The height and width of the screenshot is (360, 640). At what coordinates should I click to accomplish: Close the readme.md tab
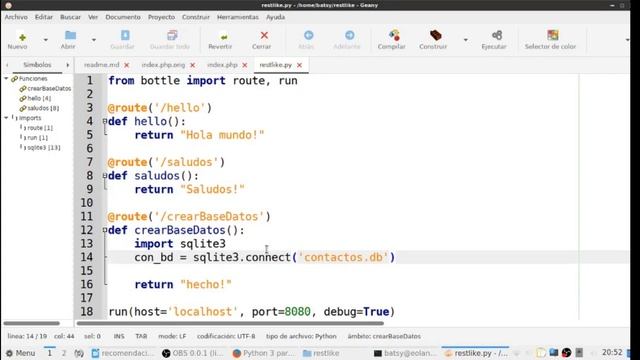pyautogui.click(x=127, y=65)
